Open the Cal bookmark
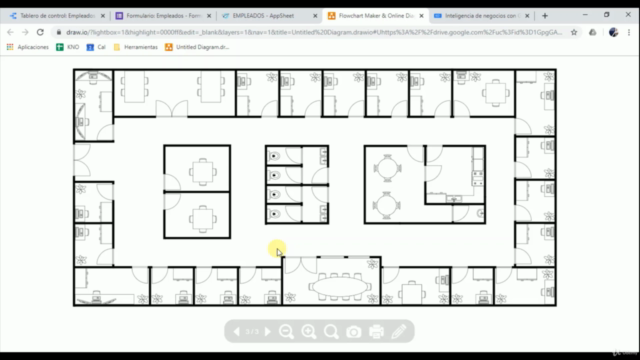Image resolution: width=640 pixels, height=360 pixels. (x=96, y=47)
